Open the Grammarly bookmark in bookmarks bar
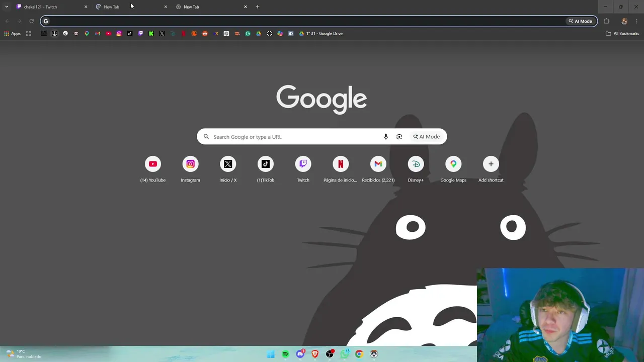Screen dimensions: 644x362 click(248, 34)
